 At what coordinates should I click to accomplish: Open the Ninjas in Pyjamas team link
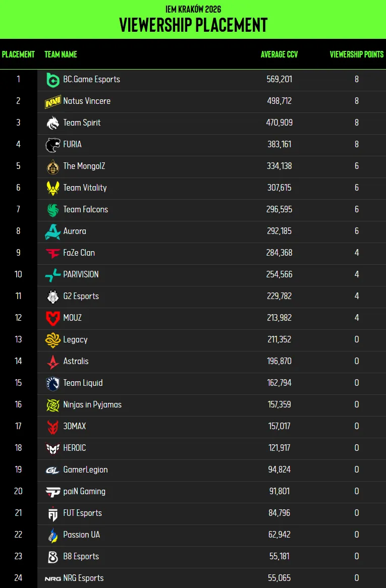(92, 404)
